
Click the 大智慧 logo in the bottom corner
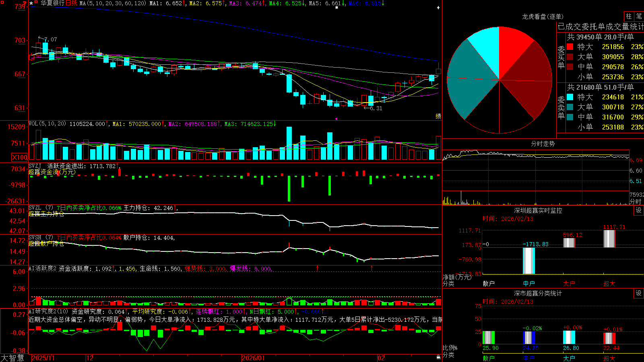point(12,358)
